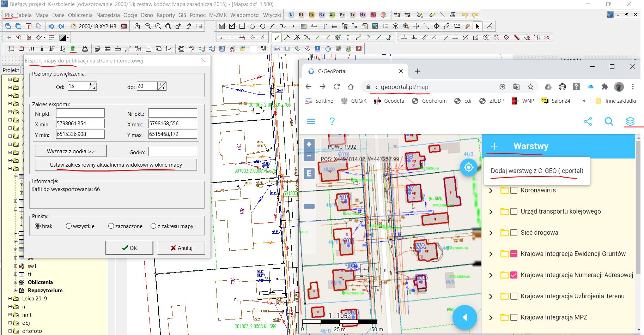The image size is (644, 335).
Task: Select the arrow pointer tool
Action: (478, 26)
